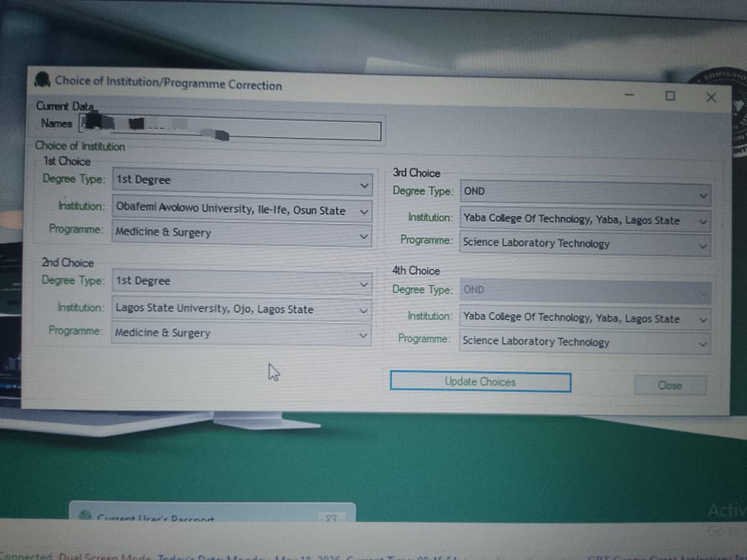Viewport: 747px width, 560px height.
Task: Open 3rd Choice Yaba College institution dropdown
Action: coord(585,220)
